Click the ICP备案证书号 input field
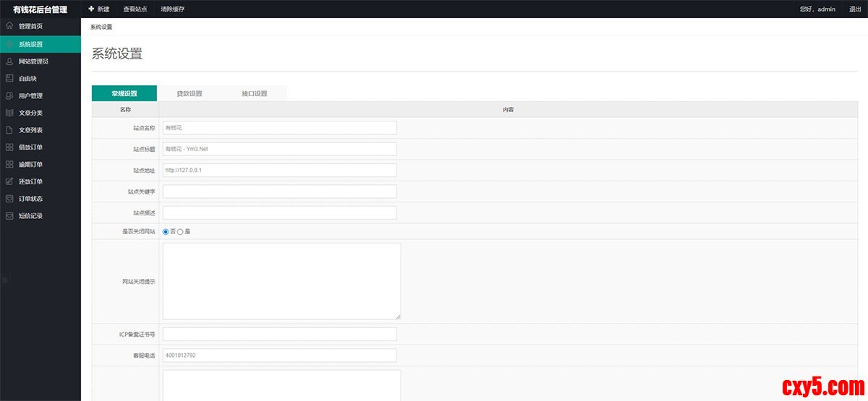868x401 pixels. click(x=280, y=334)
